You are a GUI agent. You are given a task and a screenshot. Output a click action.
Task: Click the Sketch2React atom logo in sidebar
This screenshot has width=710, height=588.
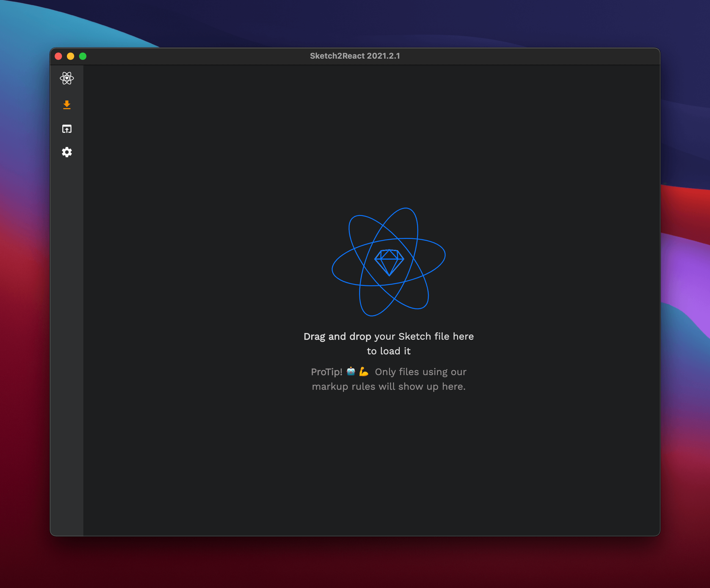click(x=67, y=78)
